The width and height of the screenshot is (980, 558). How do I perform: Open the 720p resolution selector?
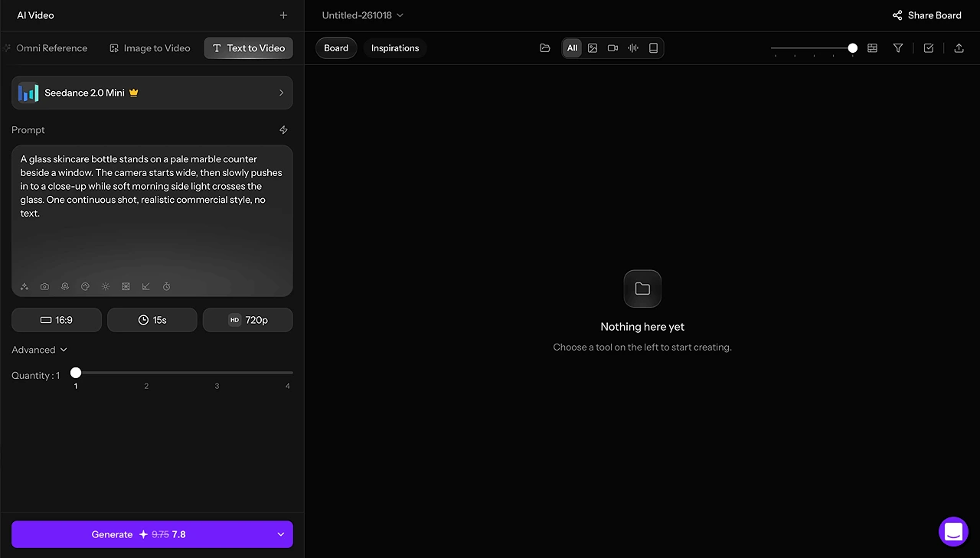[248, 320]
